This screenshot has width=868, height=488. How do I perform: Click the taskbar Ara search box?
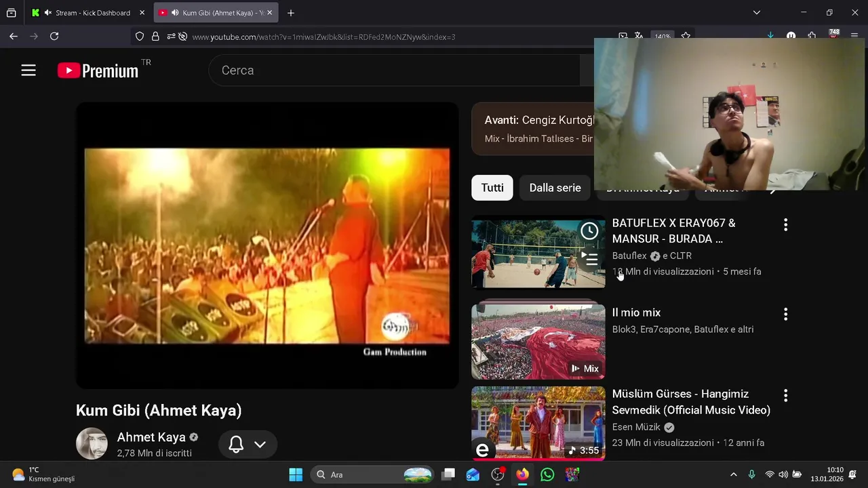tap(373, 474)
